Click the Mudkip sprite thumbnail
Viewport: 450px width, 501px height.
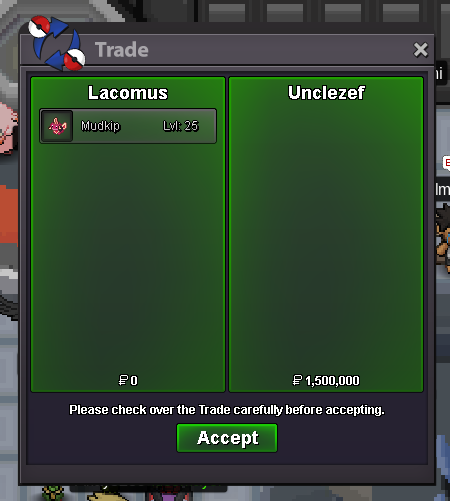(57, 126)
